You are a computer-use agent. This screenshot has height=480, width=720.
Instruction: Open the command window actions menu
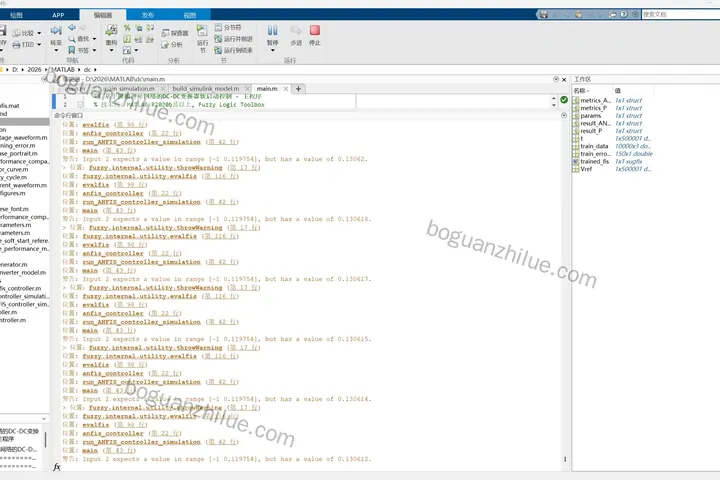(564, 115)
